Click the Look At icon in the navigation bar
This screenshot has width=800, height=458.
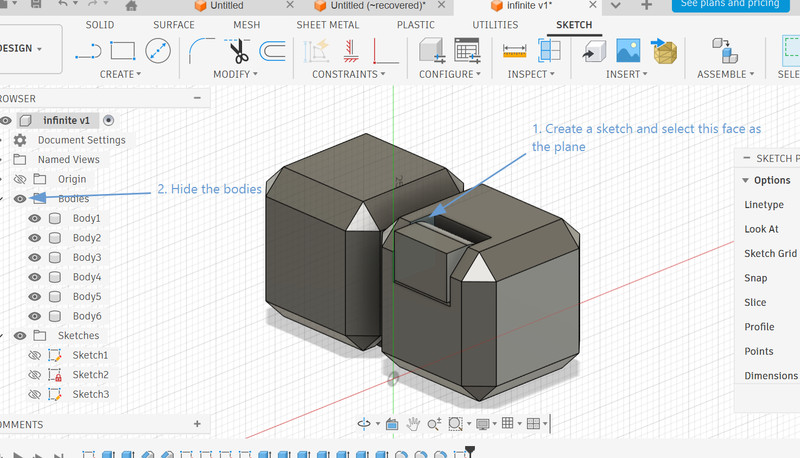(x=392, y=424)
